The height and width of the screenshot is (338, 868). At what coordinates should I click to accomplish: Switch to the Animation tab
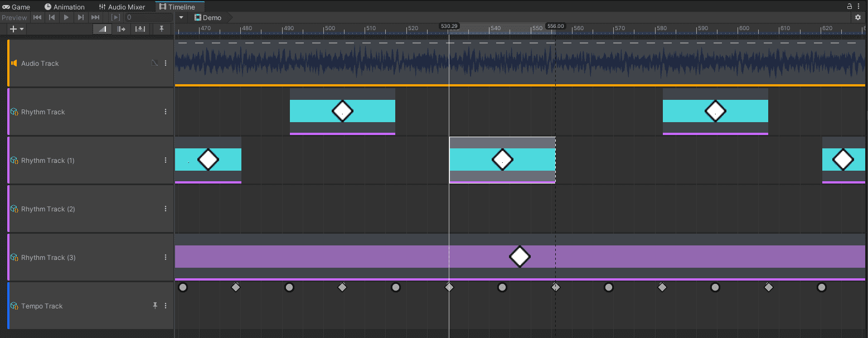click(65, 6)
